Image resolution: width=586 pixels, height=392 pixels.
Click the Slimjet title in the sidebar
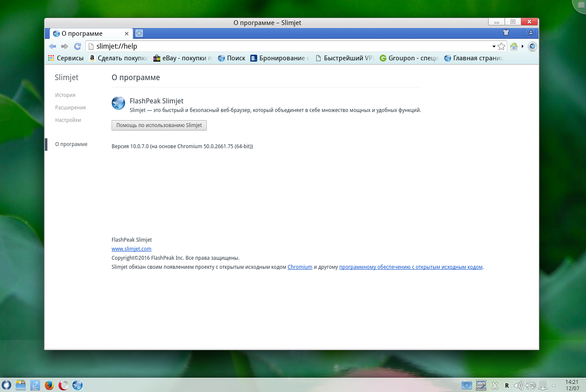(67, 78)
